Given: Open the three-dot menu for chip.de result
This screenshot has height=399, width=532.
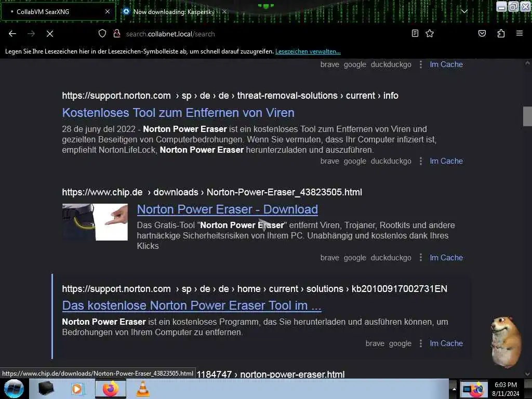Looking at the screenshot, I should click(x=421, y=258).
